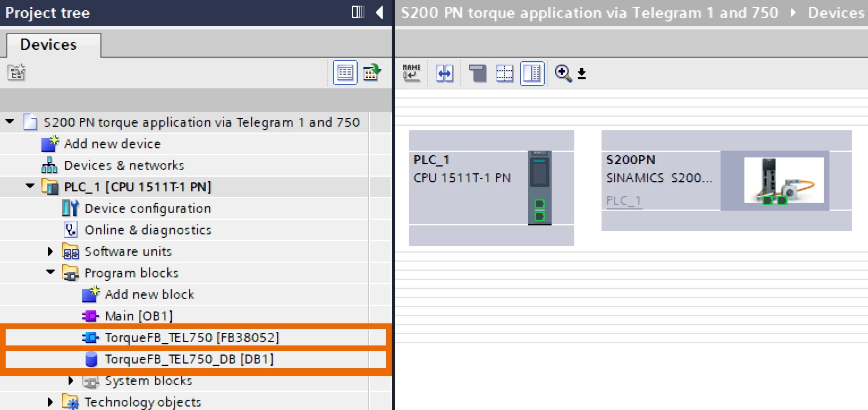Expand the Technology objects node

coord(50,402)
